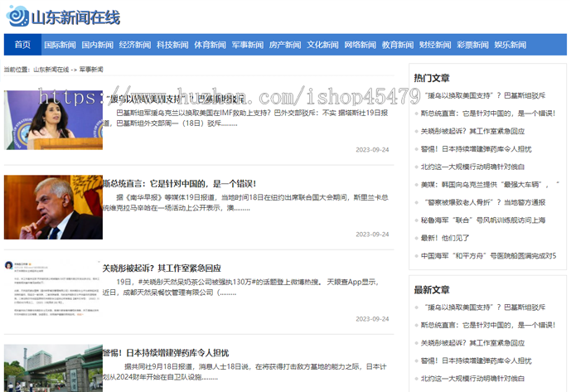Screen dimensions: 571x392
Task: Open 最新文章 link 北约这一大规模行动
Action: coord(472,379)
